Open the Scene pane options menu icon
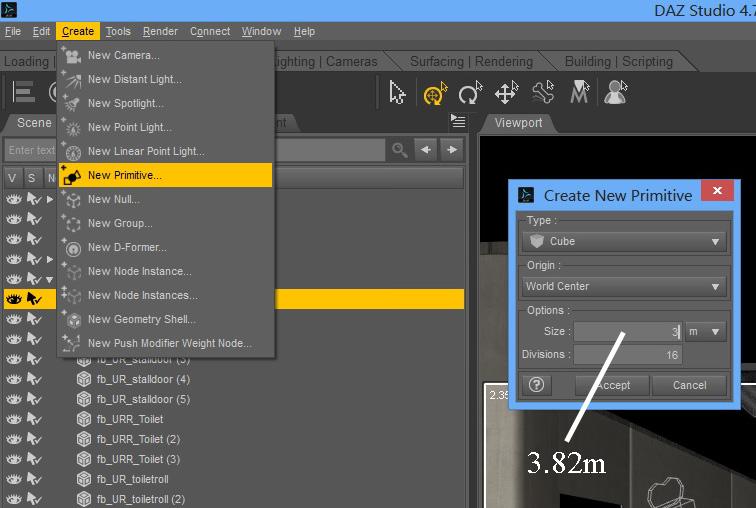Image resolution: width=756 pixels, height=508 pixels. (458, 121)
